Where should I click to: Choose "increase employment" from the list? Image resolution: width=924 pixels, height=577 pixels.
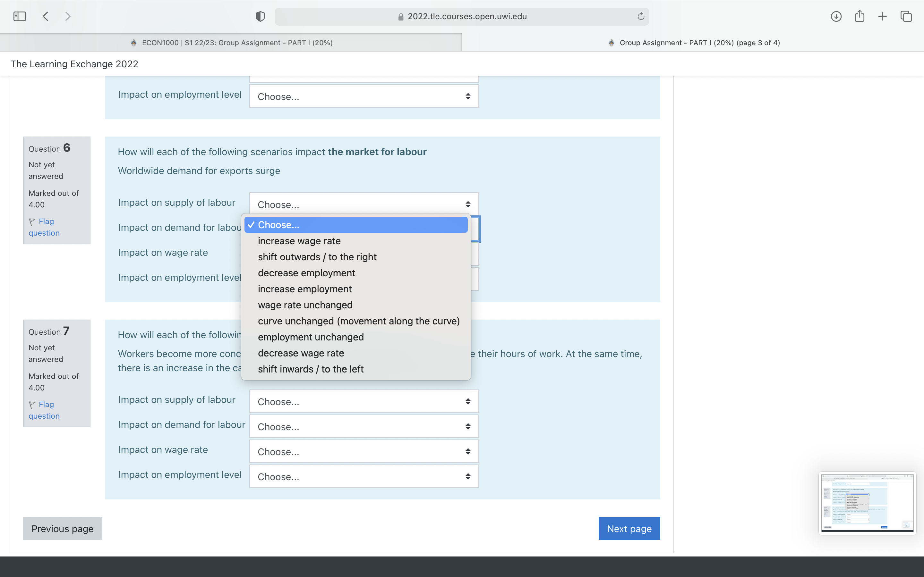point(305,289)
